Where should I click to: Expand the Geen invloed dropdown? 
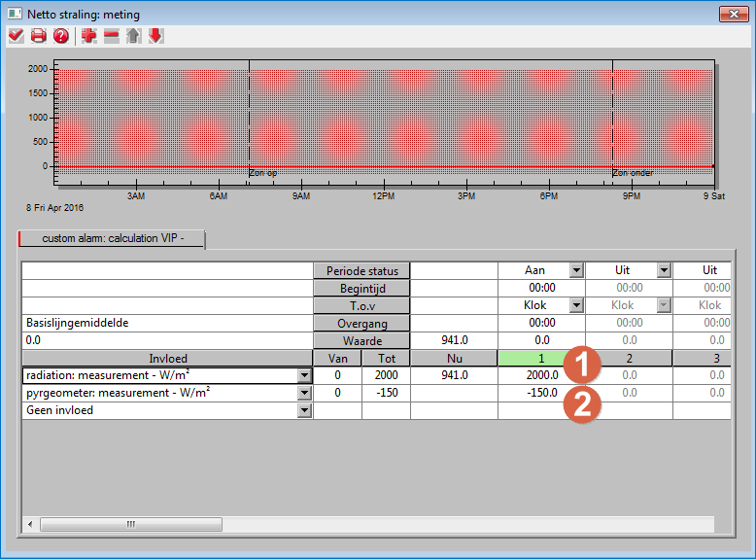coord(304,410)
